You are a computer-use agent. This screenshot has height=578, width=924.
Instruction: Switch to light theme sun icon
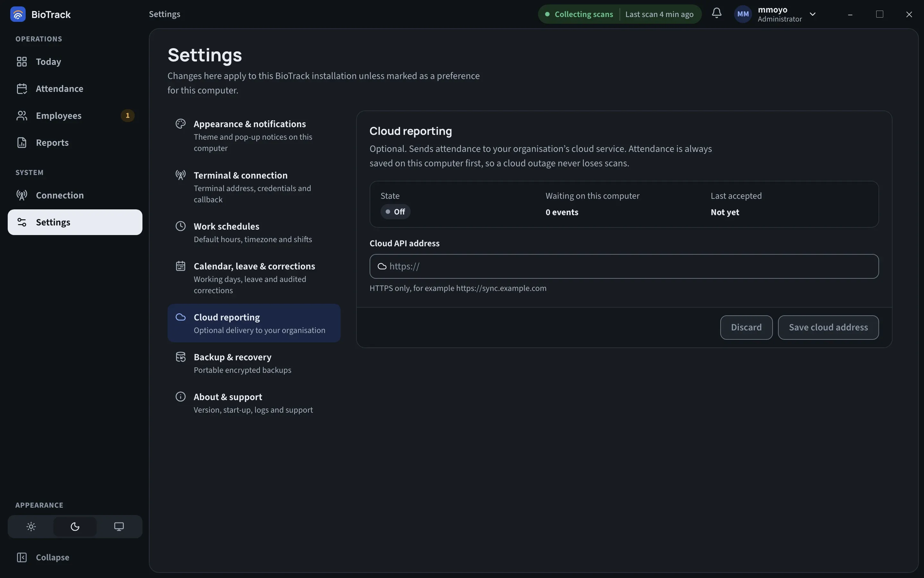click(x=31, y=526)
